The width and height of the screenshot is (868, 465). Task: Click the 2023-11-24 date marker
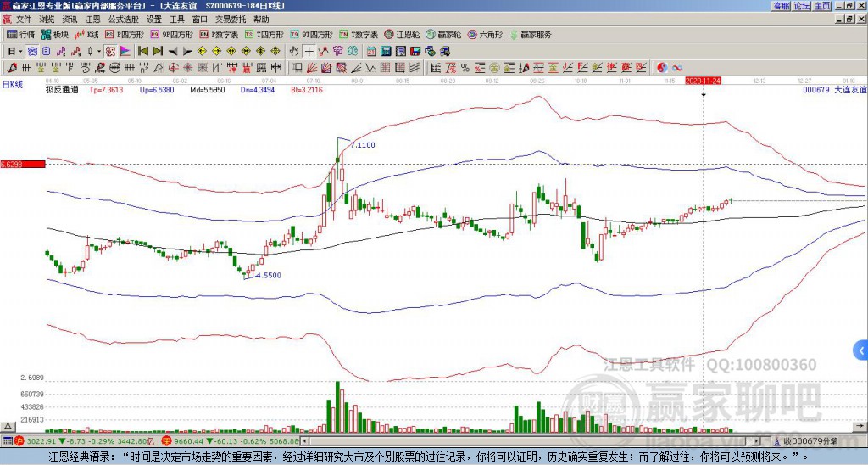(703, 81)
